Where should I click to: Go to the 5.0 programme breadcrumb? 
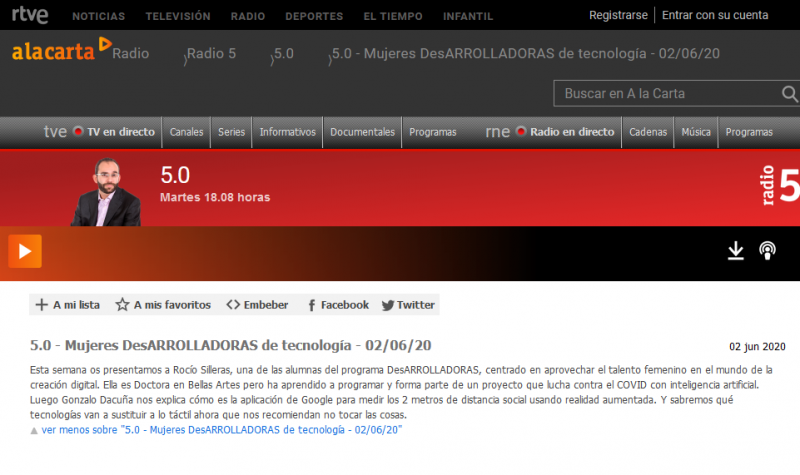pyautogui.click(x=284, y=54)
